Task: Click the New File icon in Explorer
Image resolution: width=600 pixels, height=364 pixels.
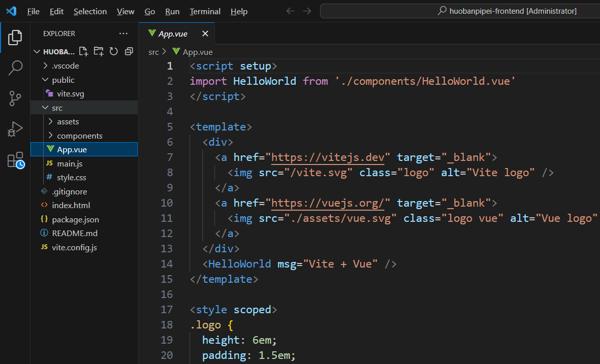Action: (x=83, y=51)
